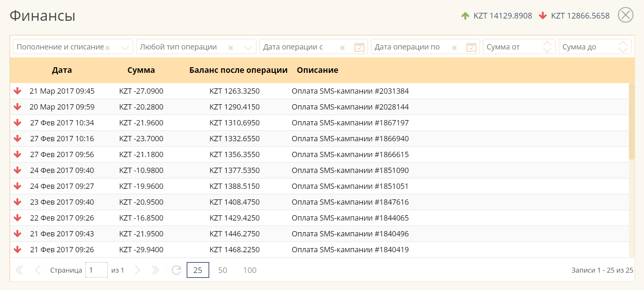
Task: Go to next page icon
Action: [137, 270]
